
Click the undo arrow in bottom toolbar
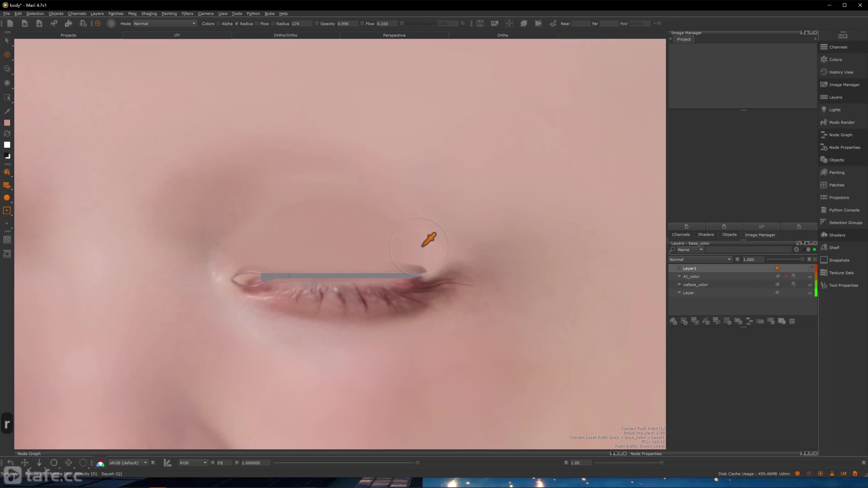click(10, 463)
